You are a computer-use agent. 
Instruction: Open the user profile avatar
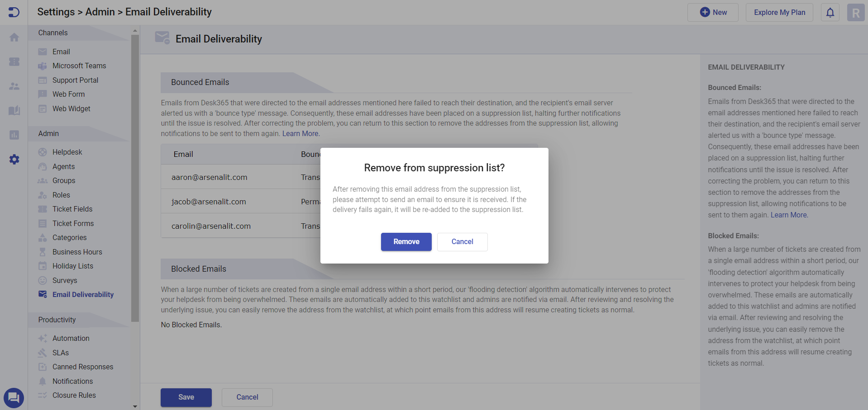point(855,13)
